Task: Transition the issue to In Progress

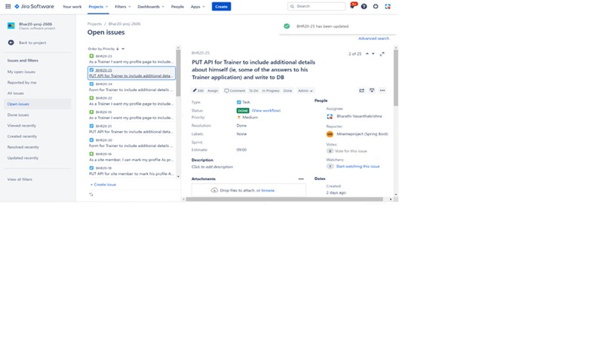Action: tap(271, 90)
